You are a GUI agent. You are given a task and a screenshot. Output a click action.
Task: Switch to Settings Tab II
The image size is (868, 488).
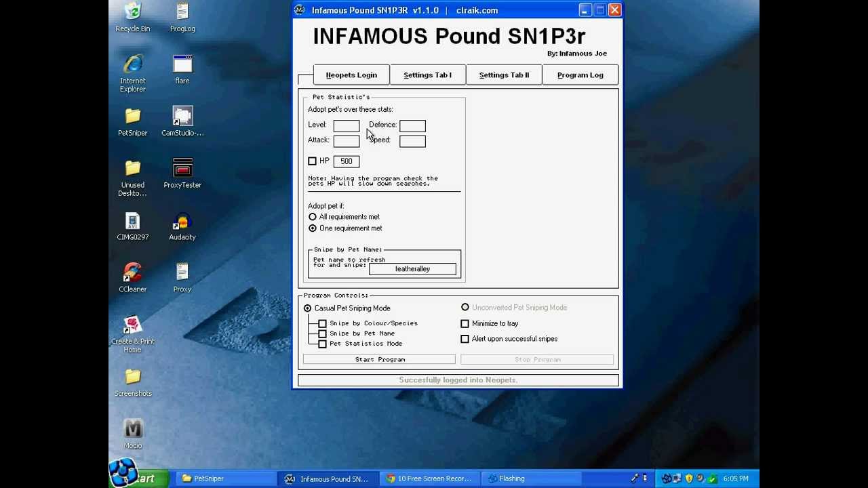(504, 75)
